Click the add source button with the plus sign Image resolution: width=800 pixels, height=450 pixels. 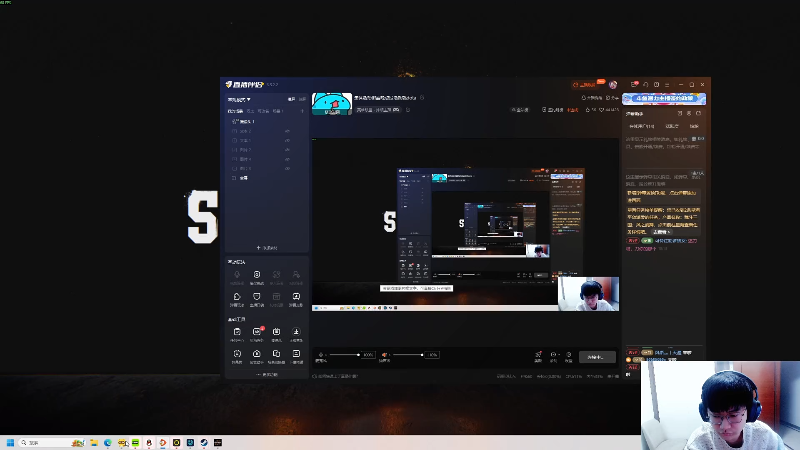point(267,248)
